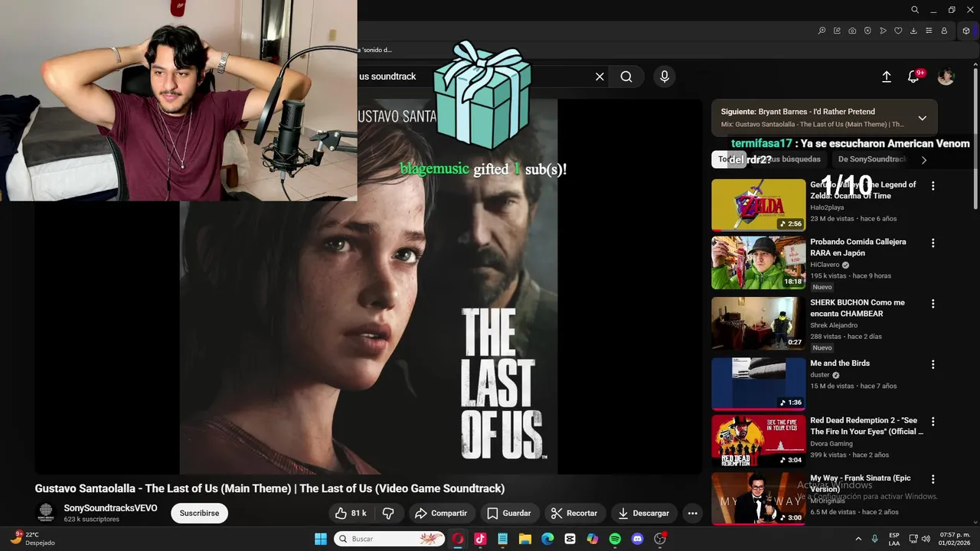Expand the Siguiente mix playlist chevron

(922, 118)
